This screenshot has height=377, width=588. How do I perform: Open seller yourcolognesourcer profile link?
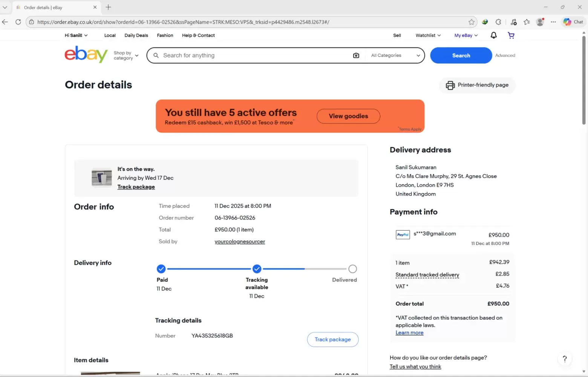tap(240, 242)
